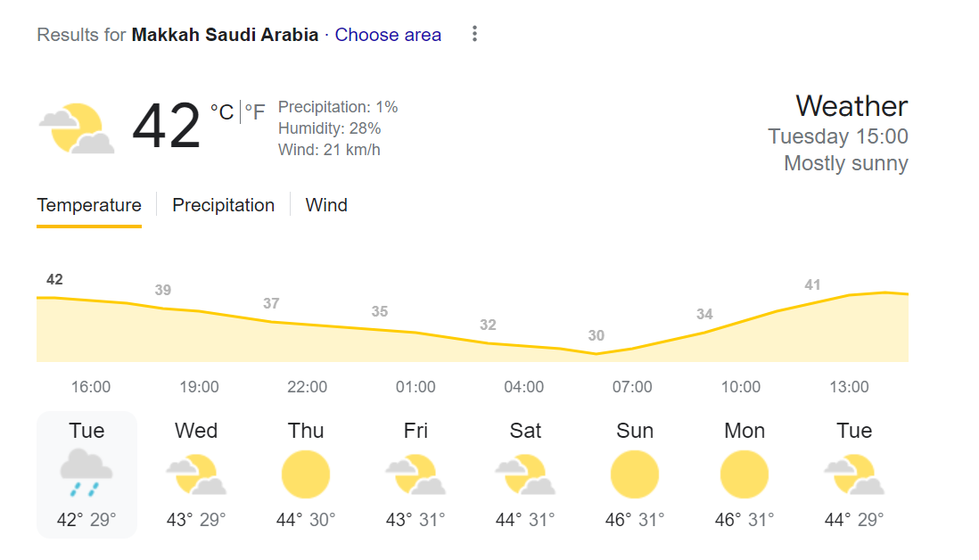
Task: Select Monday sunny forecast icon
Action: point(745,474)
